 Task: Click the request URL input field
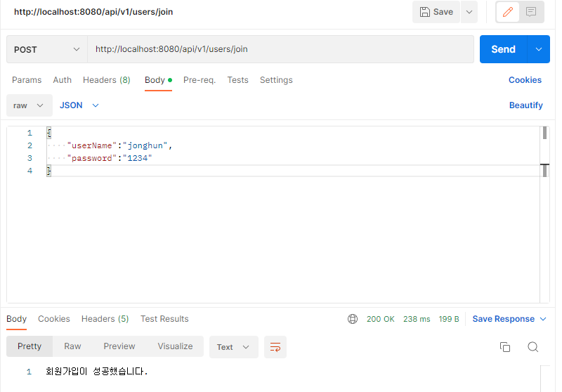(280, 49)
